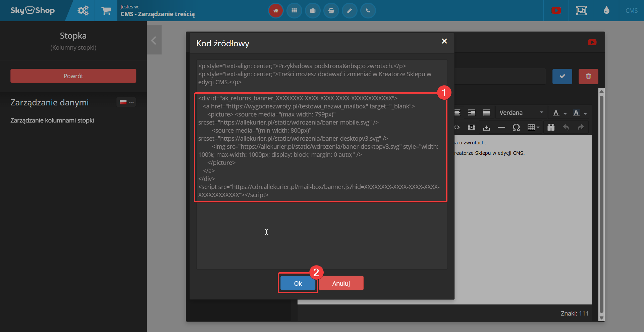Open the phone contact icon
644x332 pixels.
[368, 11]
